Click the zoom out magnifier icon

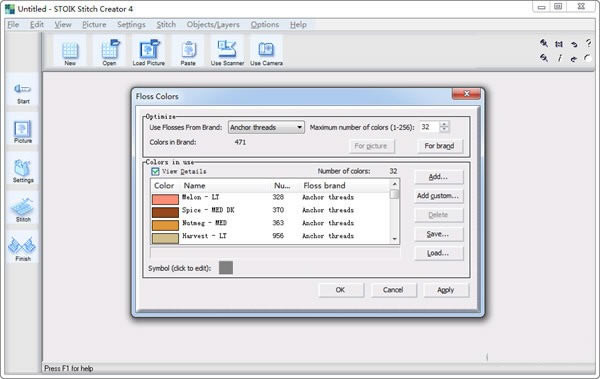click(x=544, y=58)
